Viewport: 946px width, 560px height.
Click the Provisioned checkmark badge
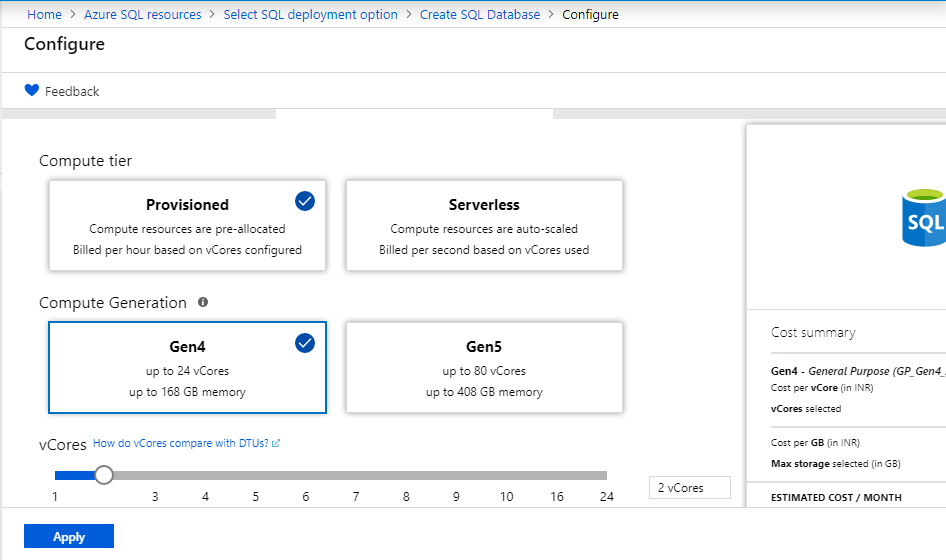point(305,201)
